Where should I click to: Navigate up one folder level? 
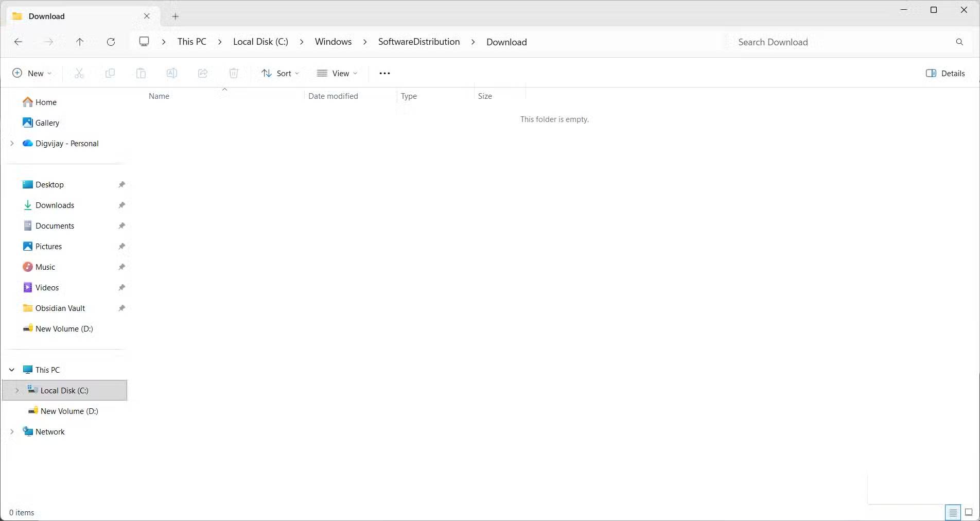click(80, 42)
